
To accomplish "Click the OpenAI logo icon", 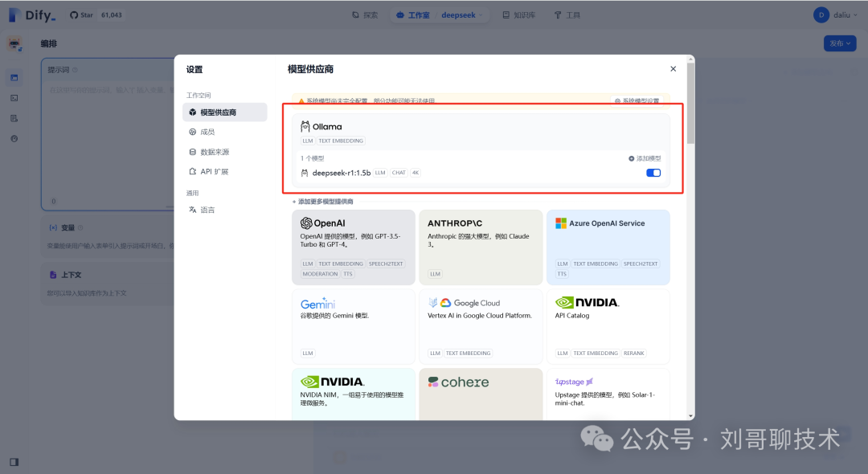I will coord(306,223).
